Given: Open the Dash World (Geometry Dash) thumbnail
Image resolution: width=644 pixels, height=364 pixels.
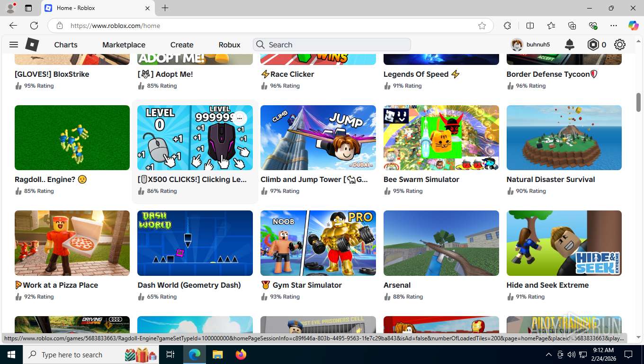Looking at the screenshot, I should point(195,243).
